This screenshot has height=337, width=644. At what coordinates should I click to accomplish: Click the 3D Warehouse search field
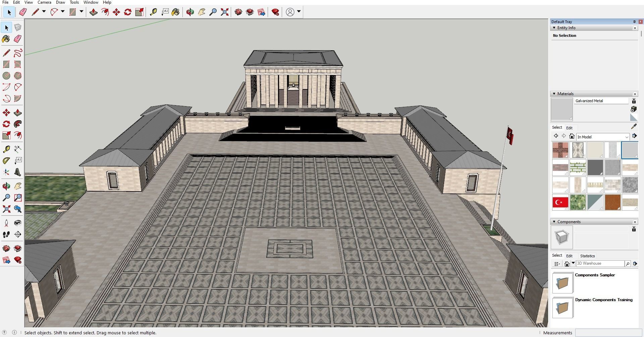click(600, 264)
